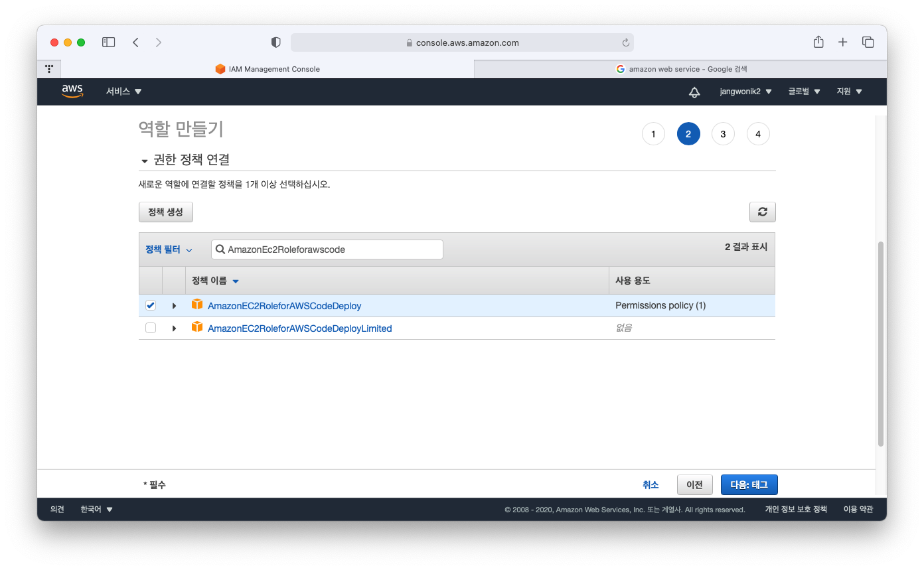
Task: Open the 글로벌 region menu
Action: pyautogui.click(x=805, y=92)
